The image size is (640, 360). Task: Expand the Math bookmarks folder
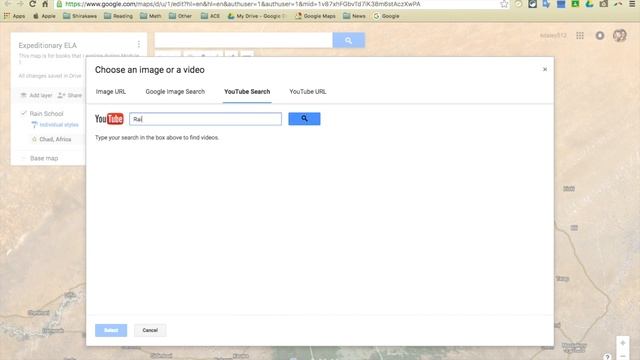pos(151,16)
